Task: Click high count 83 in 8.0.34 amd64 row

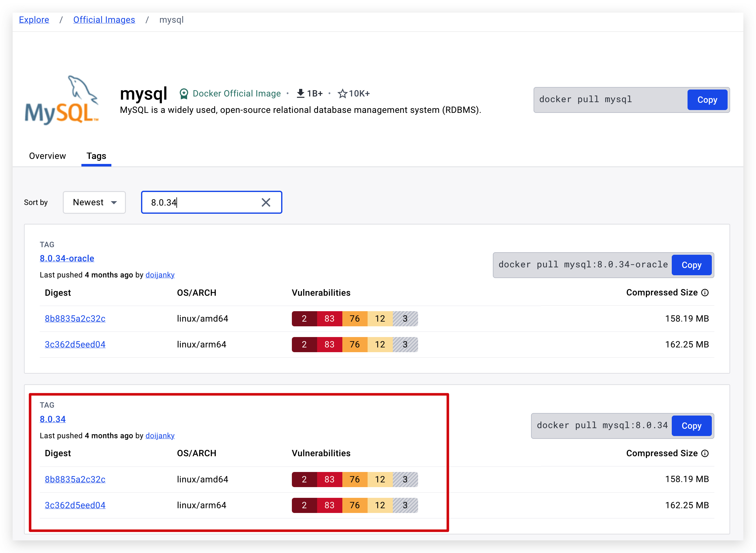Action: 329,479
